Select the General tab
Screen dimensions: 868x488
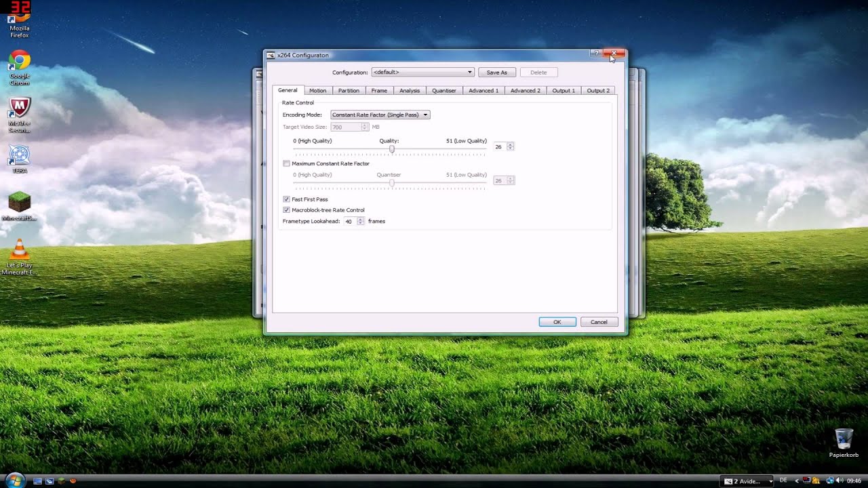(x=288, y=90)
